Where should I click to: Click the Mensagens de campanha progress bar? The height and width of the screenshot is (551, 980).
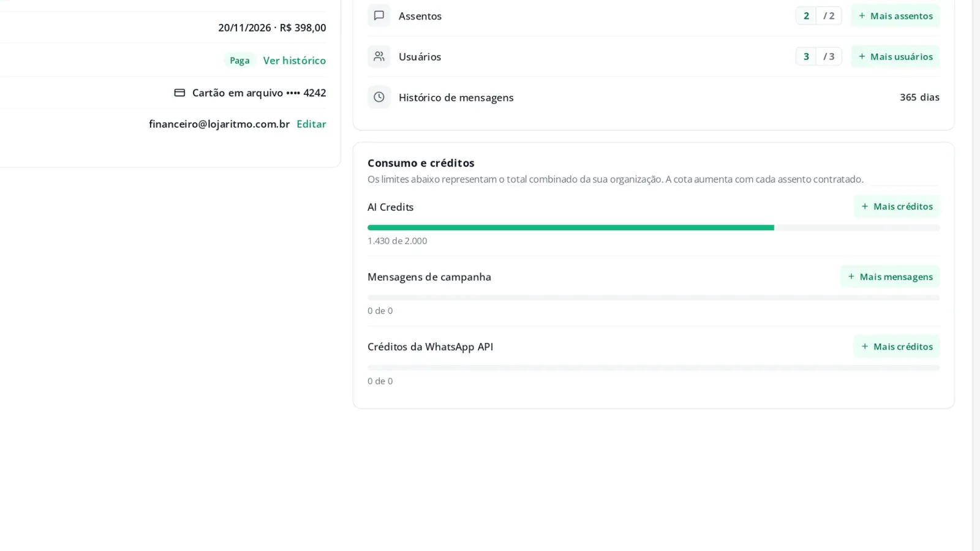[x=654, y=298]
